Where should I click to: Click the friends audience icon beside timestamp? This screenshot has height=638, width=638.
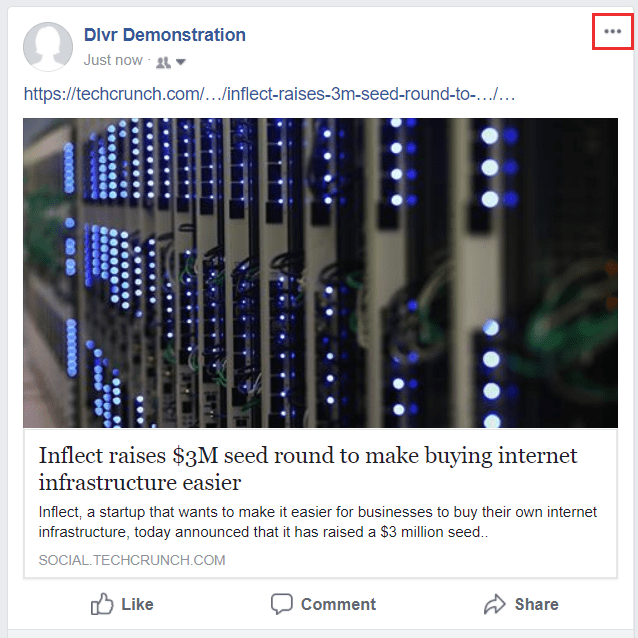pos(163,62)
